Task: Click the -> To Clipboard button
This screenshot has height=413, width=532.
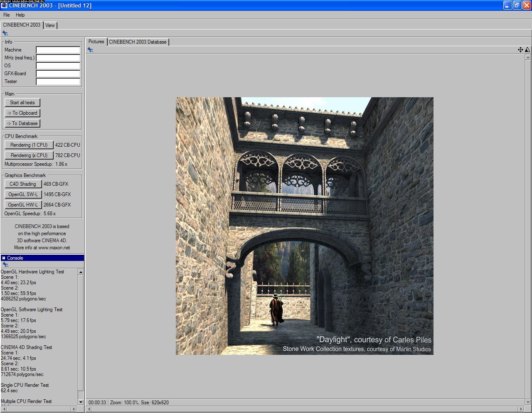Action: tap(22, 113)
